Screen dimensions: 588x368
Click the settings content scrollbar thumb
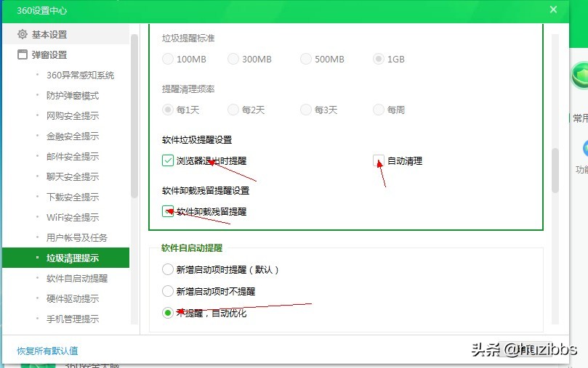click(555, 171)
